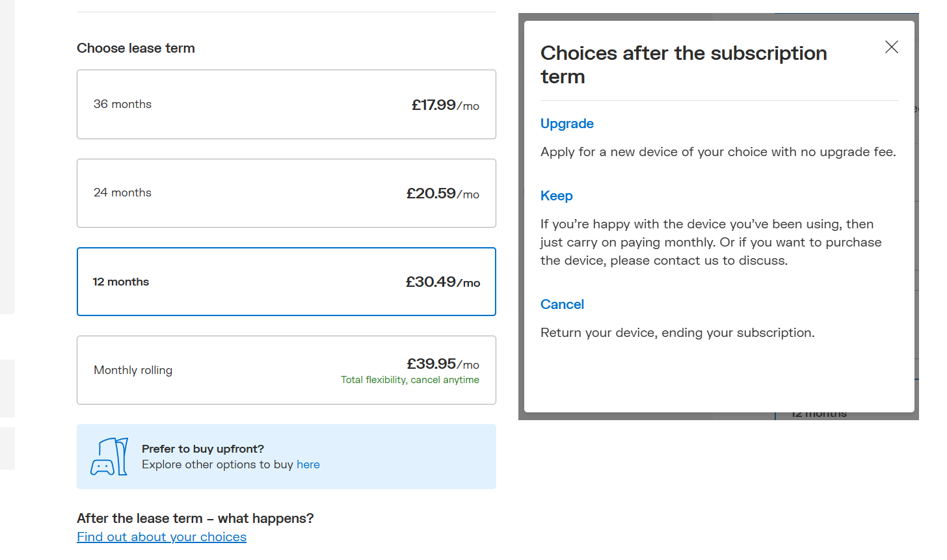The height and width of the screenshot is (560, 947).
Task: Click the £17.99/mo price
Action: pyautogui.click(x=445, y=105)
